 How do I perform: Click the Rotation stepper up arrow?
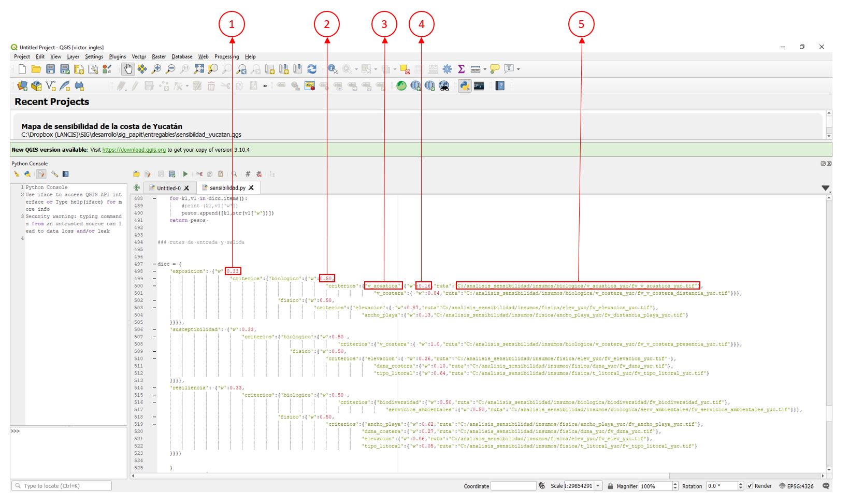pos(741,484)
